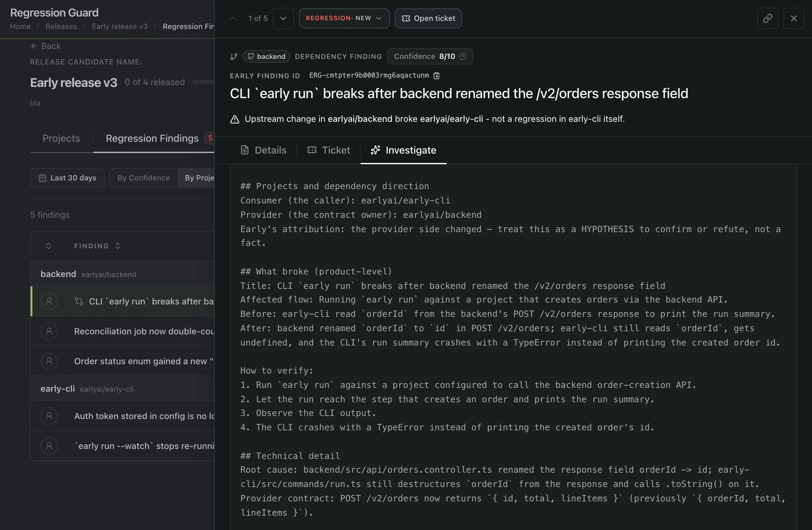Go to the Home breadcrumb
The width and height of the screenshot is (812, 530).
20,26
